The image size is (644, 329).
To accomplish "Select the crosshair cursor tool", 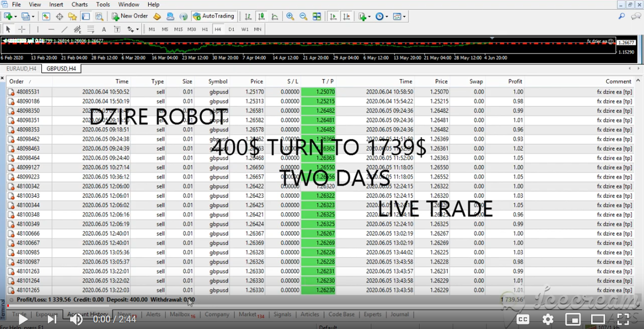I will click(x=22, y=30).
